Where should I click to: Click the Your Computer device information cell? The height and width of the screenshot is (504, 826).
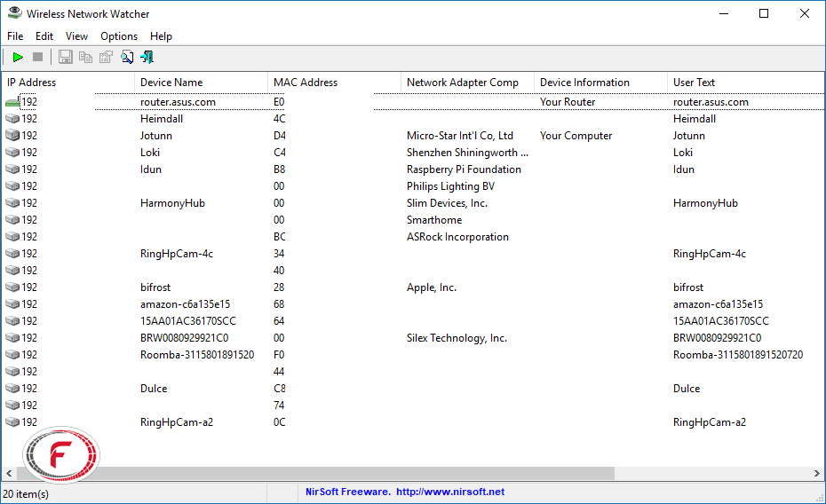(x=576, y=136)
